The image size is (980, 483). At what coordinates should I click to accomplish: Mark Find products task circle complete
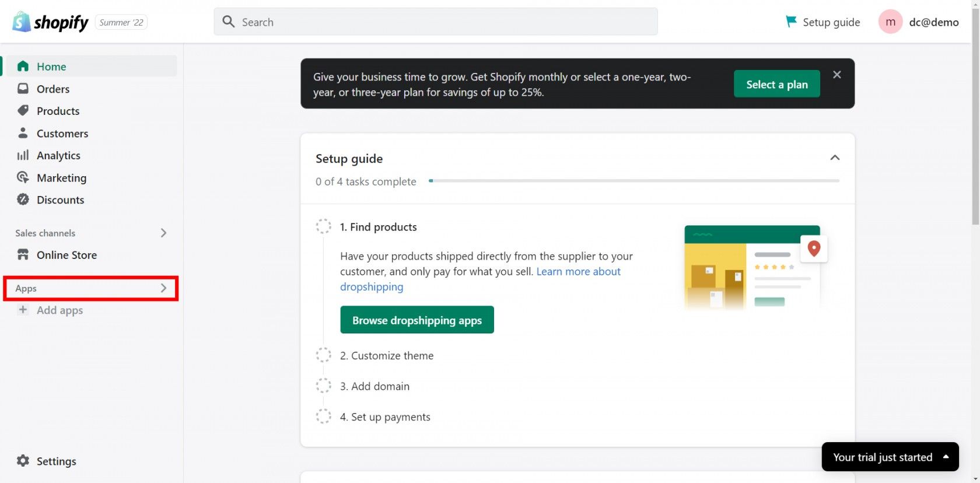click(x=323, y=226)
